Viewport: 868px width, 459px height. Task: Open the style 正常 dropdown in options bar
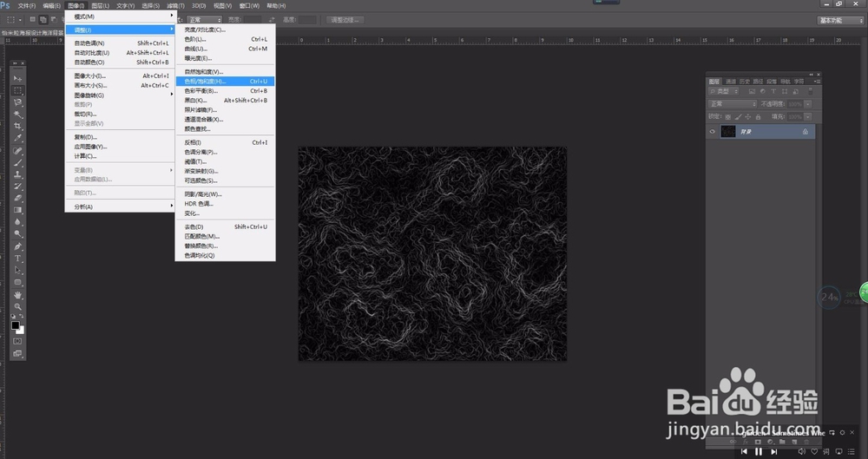[x=204, y=20]
